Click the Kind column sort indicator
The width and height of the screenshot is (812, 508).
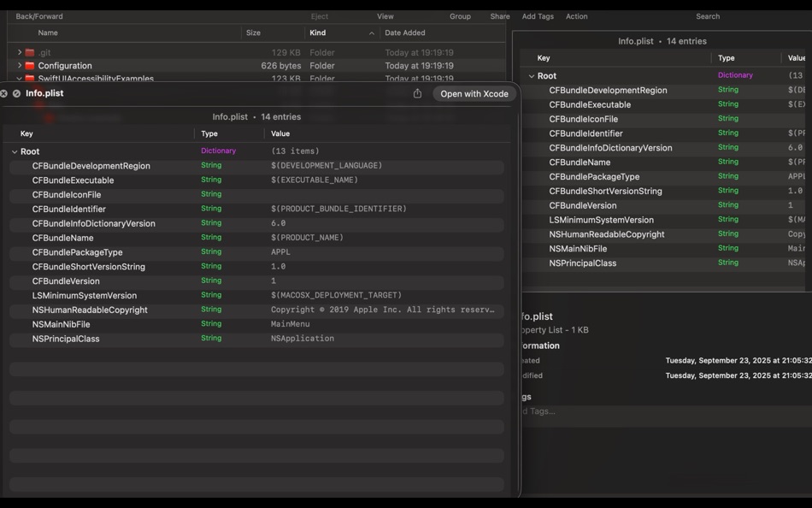point(371,32)
